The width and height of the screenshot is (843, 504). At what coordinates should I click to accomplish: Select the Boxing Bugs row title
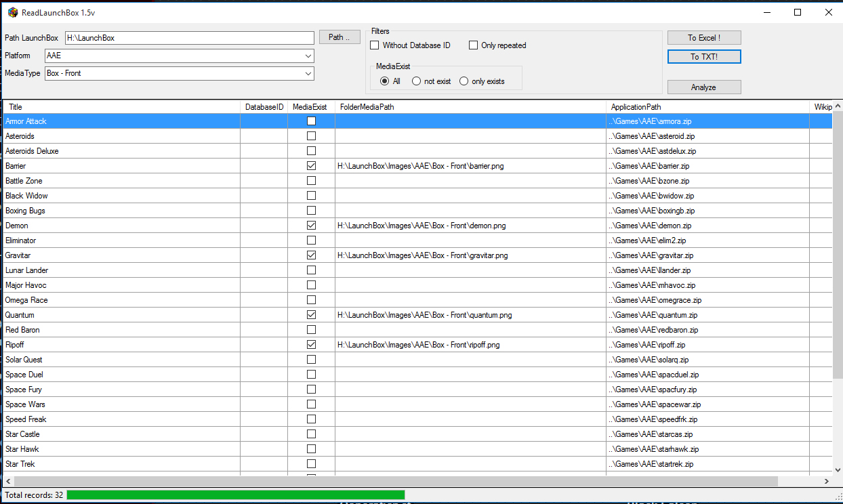(x=25, y=211)
